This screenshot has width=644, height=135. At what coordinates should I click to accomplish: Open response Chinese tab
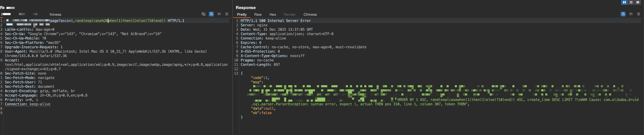(x=310, y=15)
